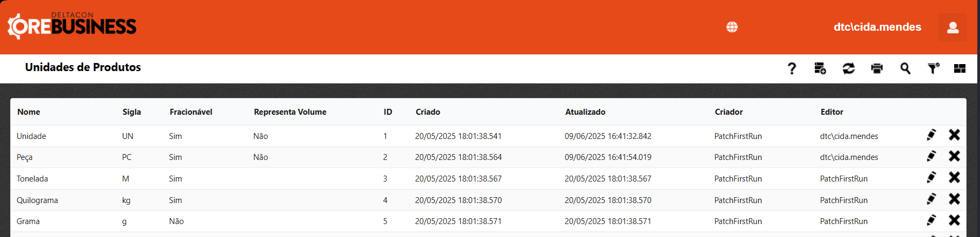The width and height of the screenshot is (980, 237).
Task: Switch layout using the grid view icon
Action: 960,68
